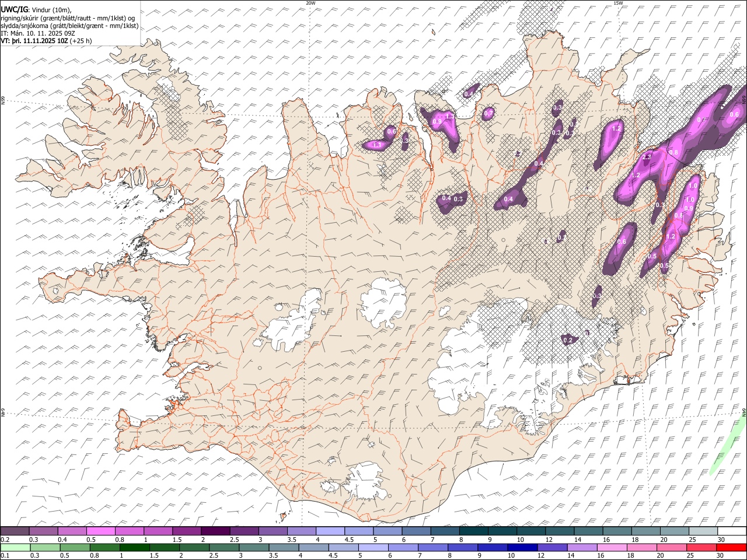Click the "0.2" label of the snowfall scale
This screenshot has height=560, width=747.
point(5,540)
